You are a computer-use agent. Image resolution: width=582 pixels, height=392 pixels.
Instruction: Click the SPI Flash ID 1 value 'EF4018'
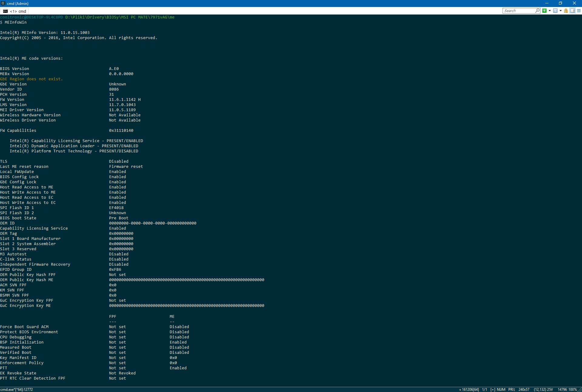tap(116, 208)
